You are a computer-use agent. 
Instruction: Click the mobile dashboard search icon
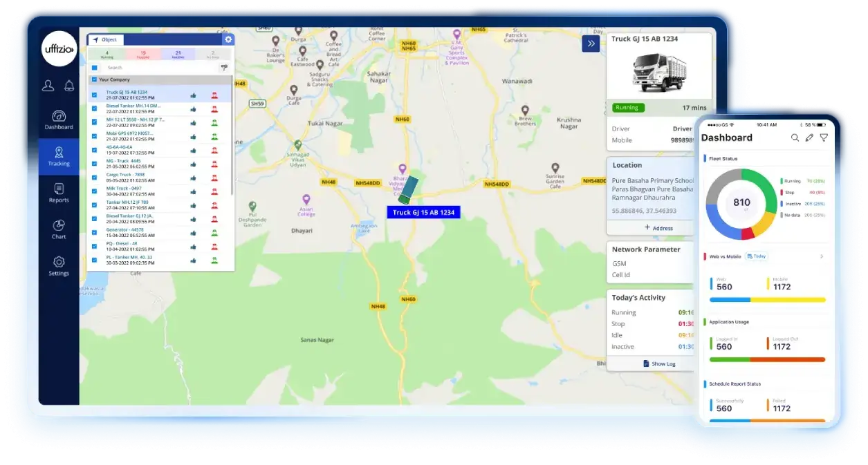(795, 138)
